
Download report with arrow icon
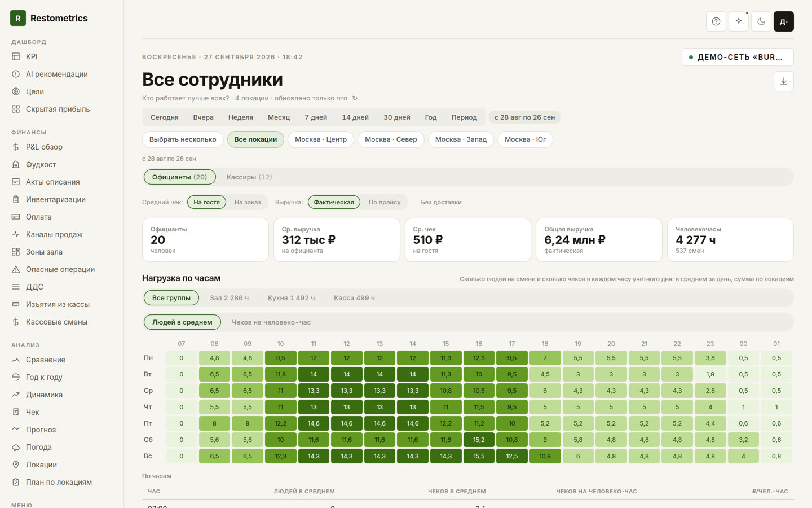click(x=784, y=81)
